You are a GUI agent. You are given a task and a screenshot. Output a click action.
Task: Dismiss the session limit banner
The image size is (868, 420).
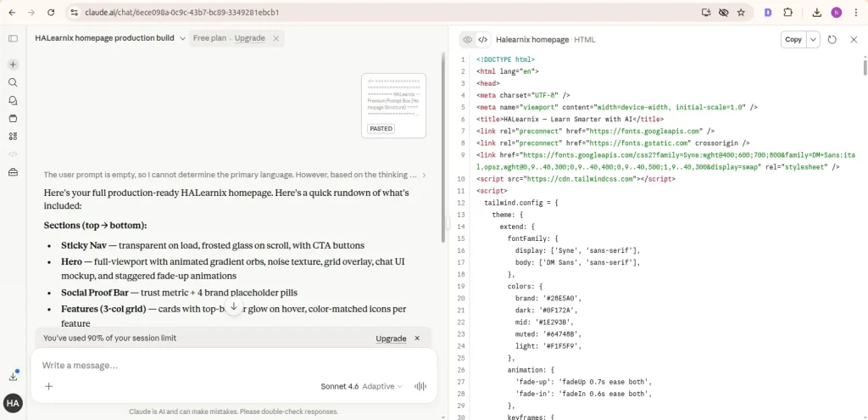[417, 338]
